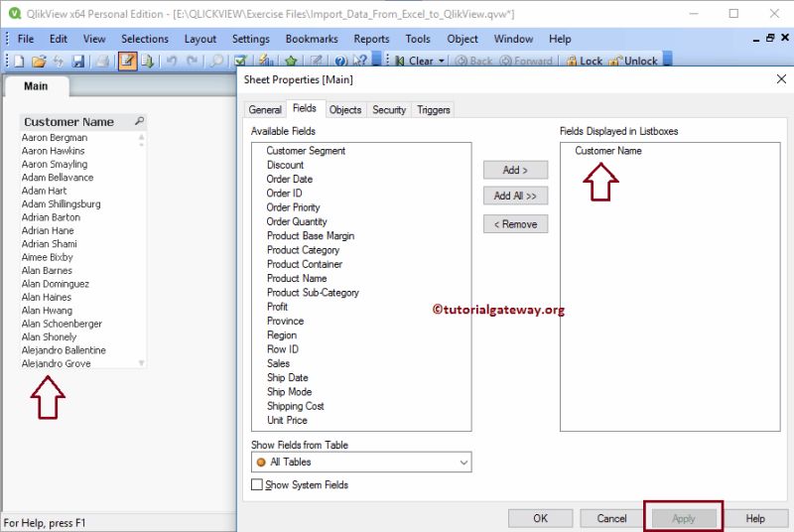
Task: Click the Reload data toolbar icon
Action: point(147,62)
